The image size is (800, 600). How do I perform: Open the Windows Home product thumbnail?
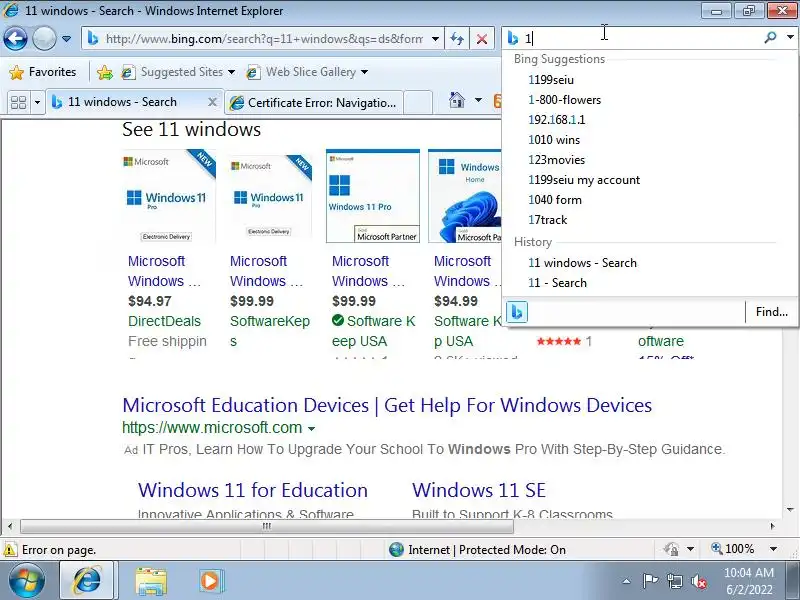465,196
